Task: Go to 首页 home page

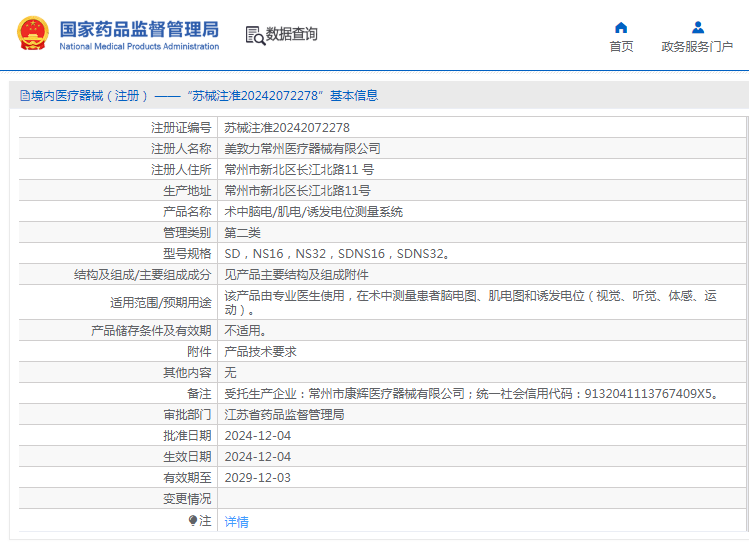Action: (621, 47)
